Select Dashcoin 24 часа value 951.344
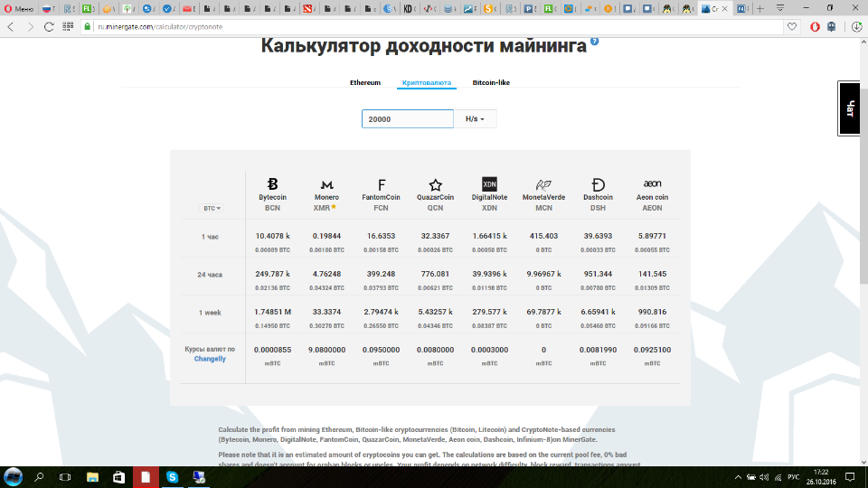 pyautogui.click(x=598, y=274)
